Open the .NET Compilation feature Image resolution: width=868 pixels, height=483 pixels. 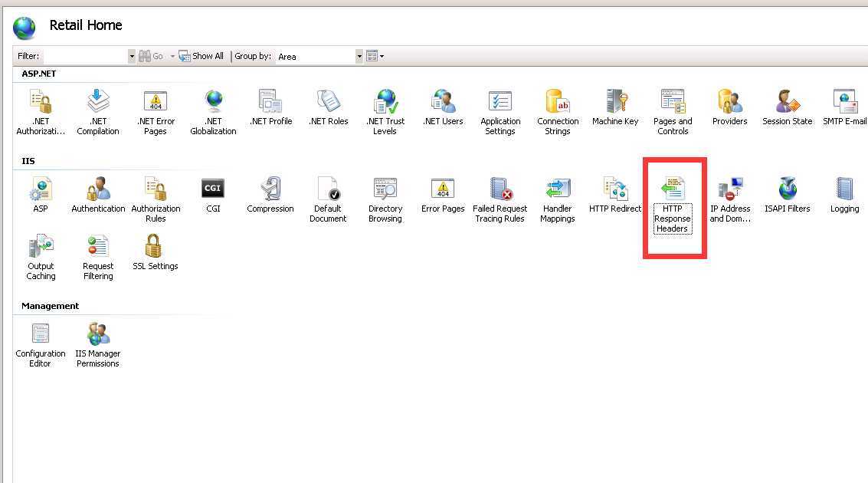(x=98, y=113)
